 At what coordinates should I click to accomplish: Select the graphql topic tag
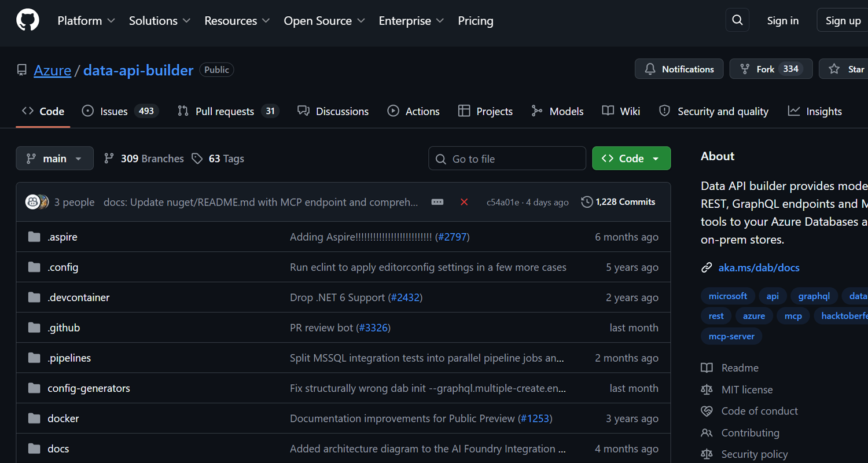tap(814, 296)
